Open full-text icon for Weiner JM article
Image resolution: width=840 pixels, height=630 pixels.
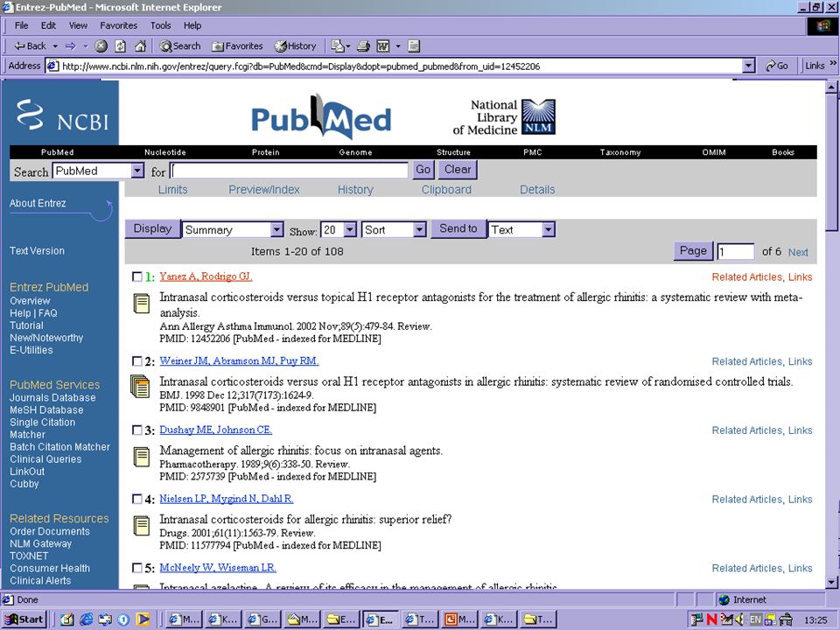[x=140, y=386]
